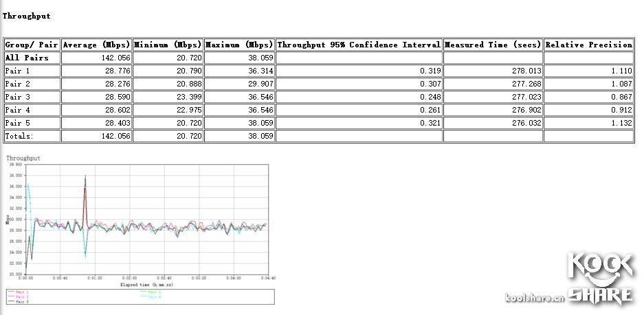Viewport: 644px width, 315px height.
Task: Select the Relative Precision column header
Action: [589, 45]
